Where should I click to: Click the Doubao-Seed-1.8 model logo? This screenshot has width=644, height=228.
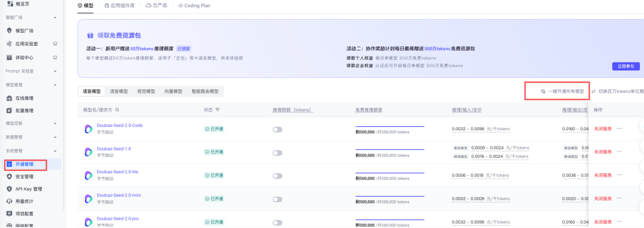point(89,152)
